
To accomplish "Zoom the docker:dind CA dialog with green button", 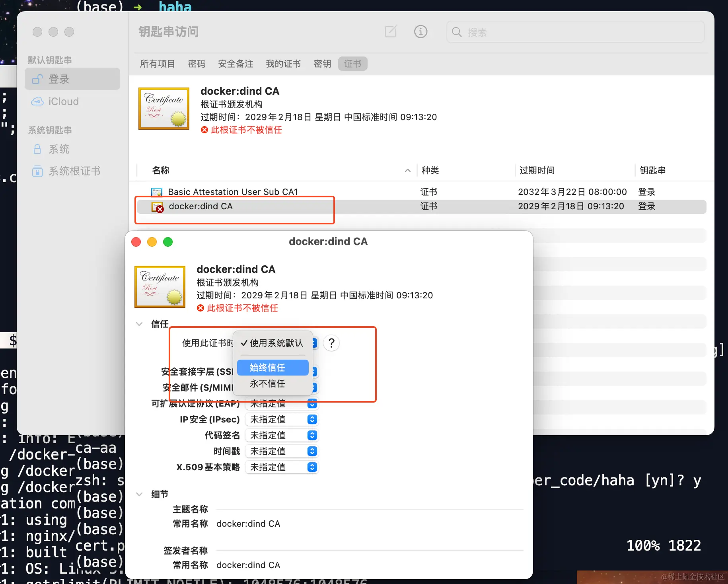I will point(168,242).
